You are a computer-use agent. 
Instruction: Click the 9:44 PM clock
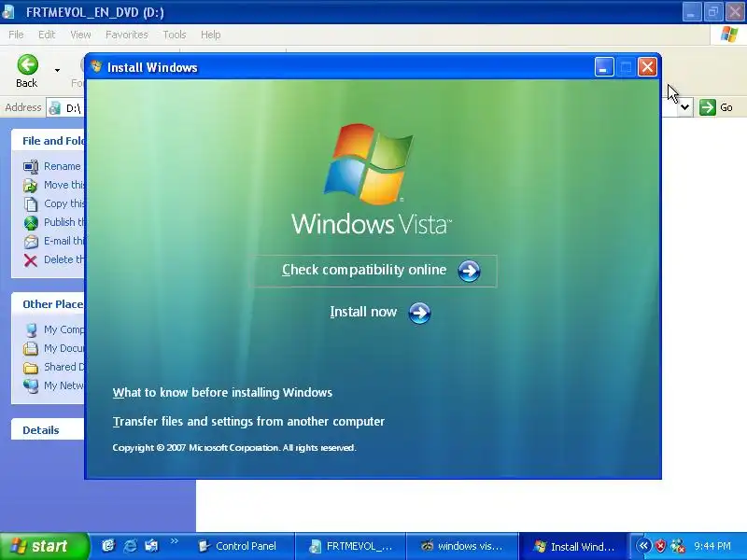[712, 546]
